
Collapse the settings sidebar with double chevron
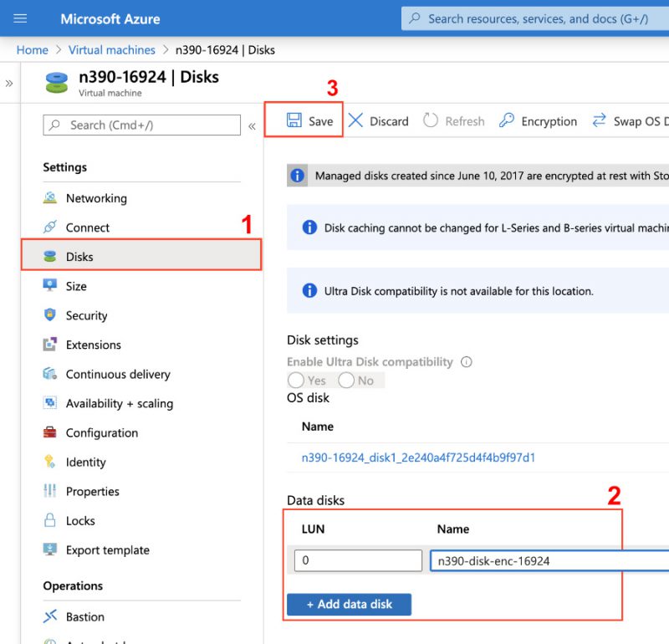coord(252,125)
